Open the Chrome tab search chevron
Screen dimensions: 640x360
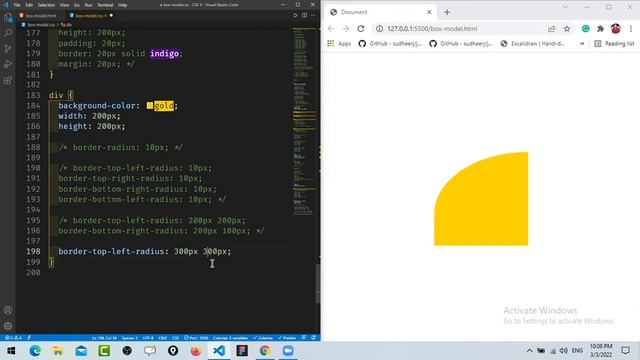pos(565,7)
